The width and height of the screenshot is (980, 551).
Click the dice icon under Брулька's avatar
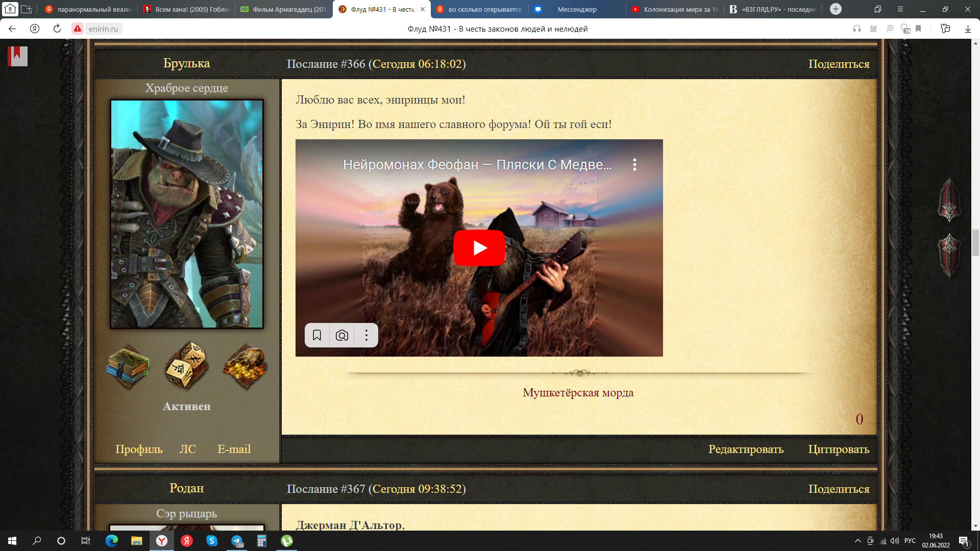(186, 366)
